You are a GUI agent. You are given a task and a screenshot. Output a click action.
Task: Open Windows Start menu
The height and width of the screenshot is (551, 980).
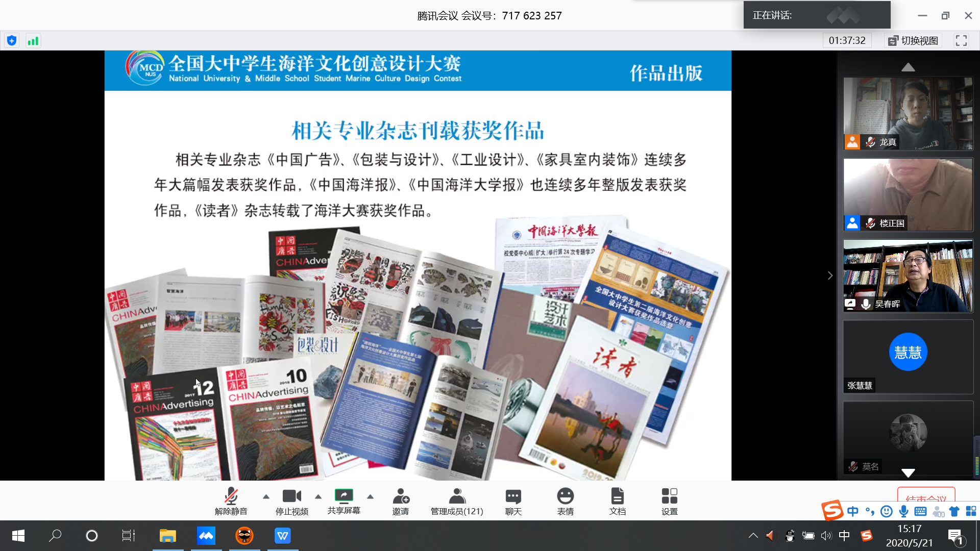pos(18,536)
